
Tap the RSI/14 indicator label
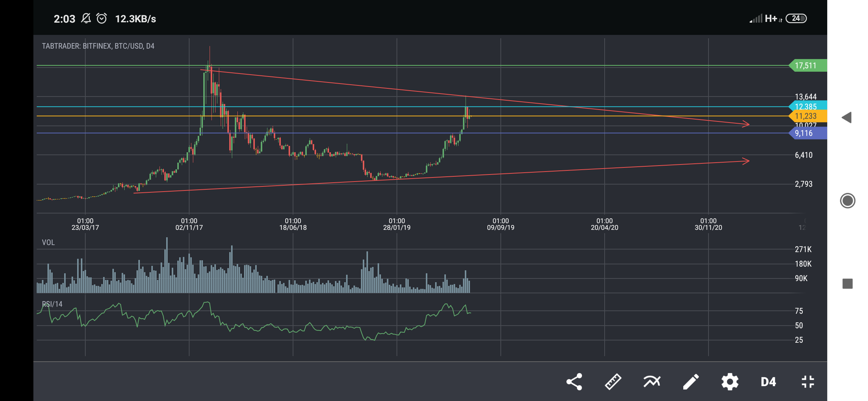52,304
